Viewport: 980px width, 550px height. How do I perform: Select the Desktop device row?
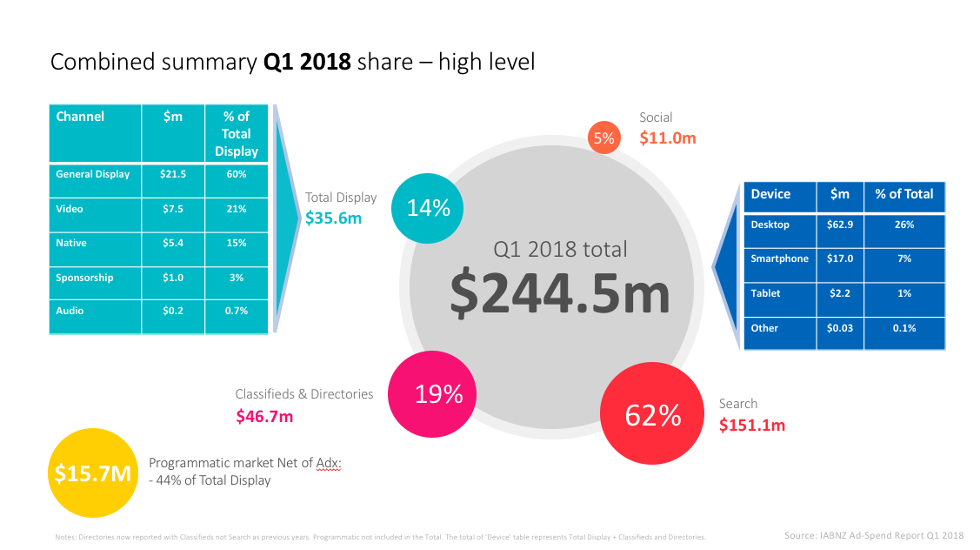844,231
